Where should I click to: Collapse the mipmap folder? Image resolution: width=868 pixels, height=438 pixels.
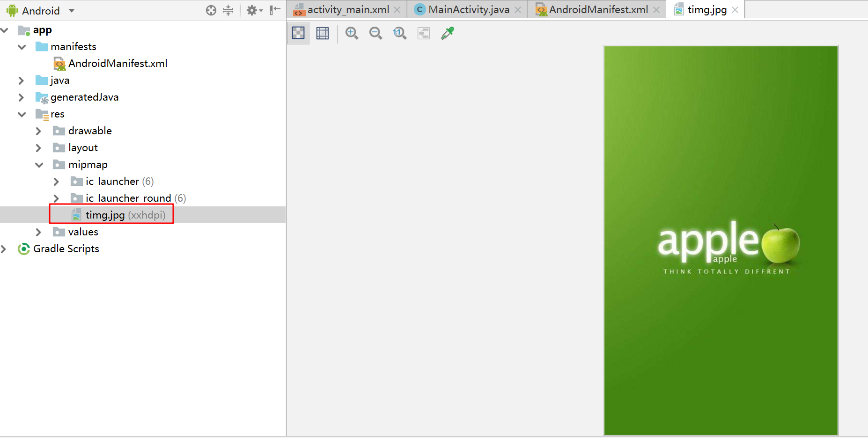click(39, 165)
